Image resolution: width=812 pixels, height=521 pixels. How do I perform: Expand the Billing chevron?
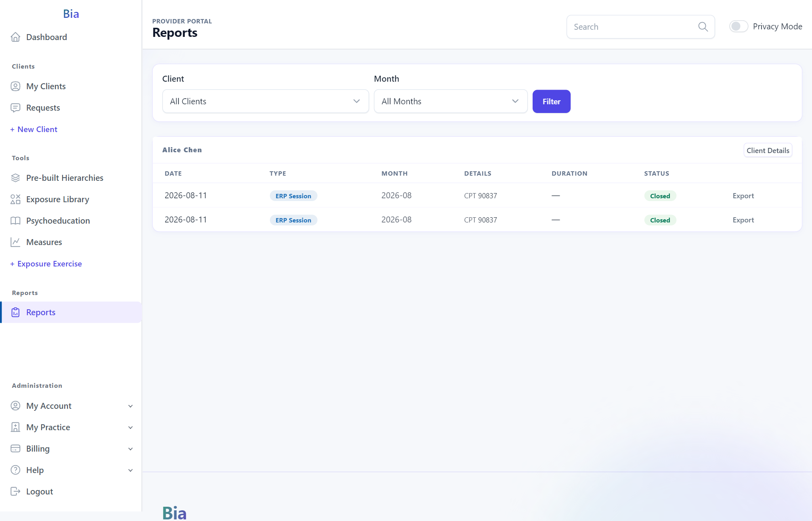click(130, 449)
